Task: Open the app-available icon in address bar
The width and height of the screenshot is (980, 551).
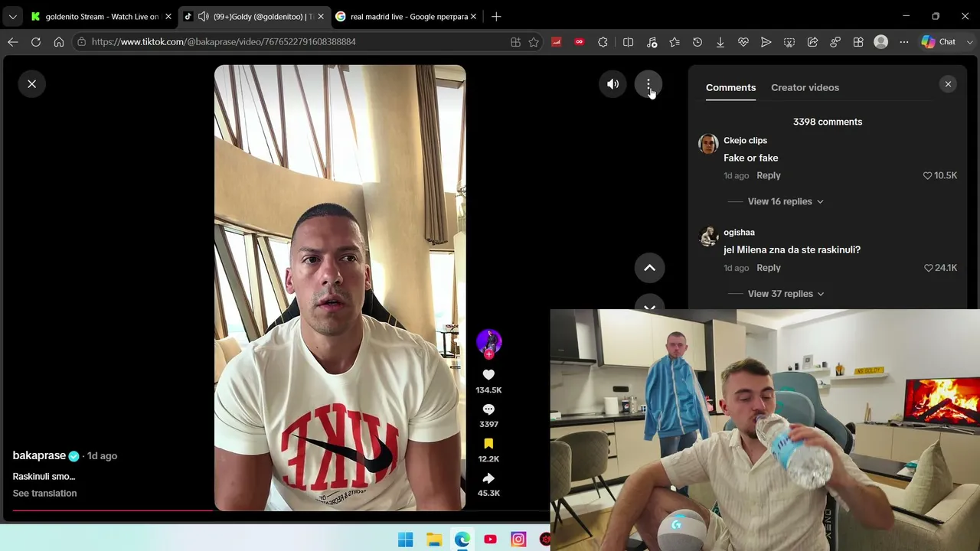Action: pyautogui.click(x=515, y=42)
